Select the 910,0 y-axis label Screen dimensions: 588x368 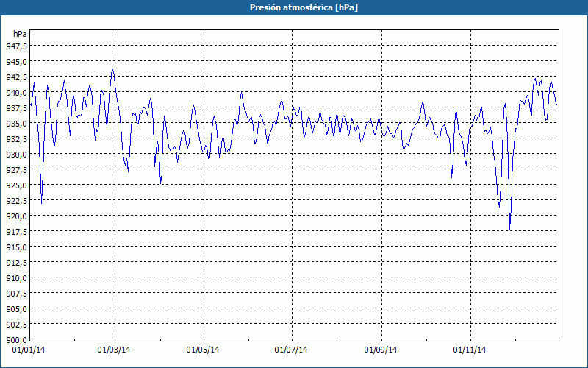tap(16, 277)
